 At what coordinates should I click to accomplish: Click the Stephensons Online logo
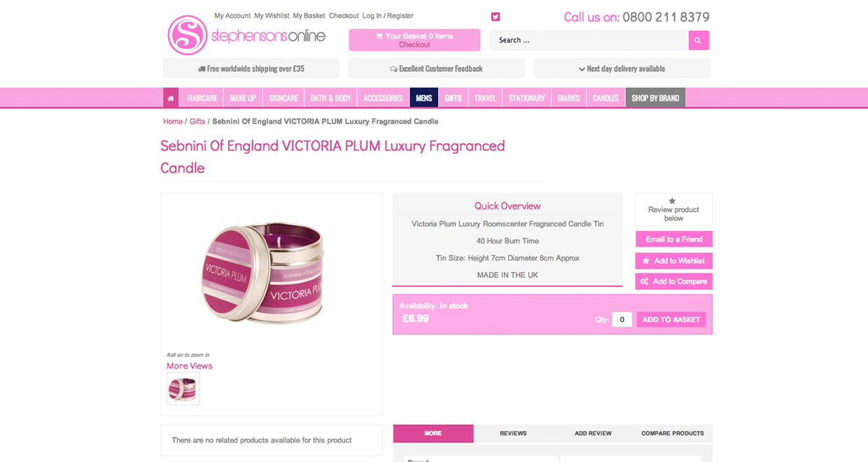pyautogui.click(x=246, y=35)
